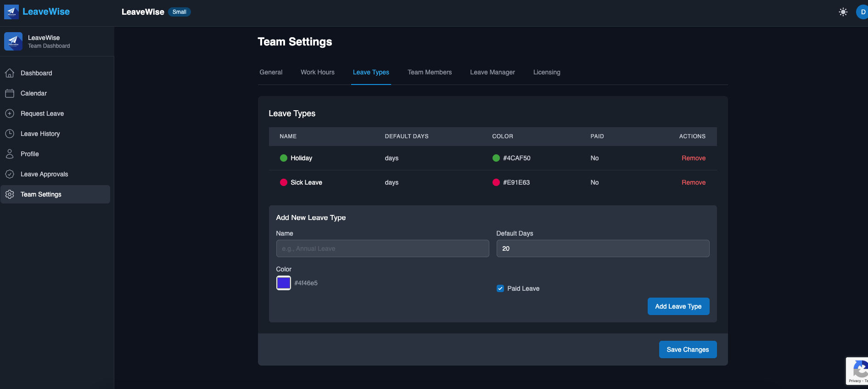
Task: Click the LeaveWise paper plane logo icon
Action: click(11, 12)
